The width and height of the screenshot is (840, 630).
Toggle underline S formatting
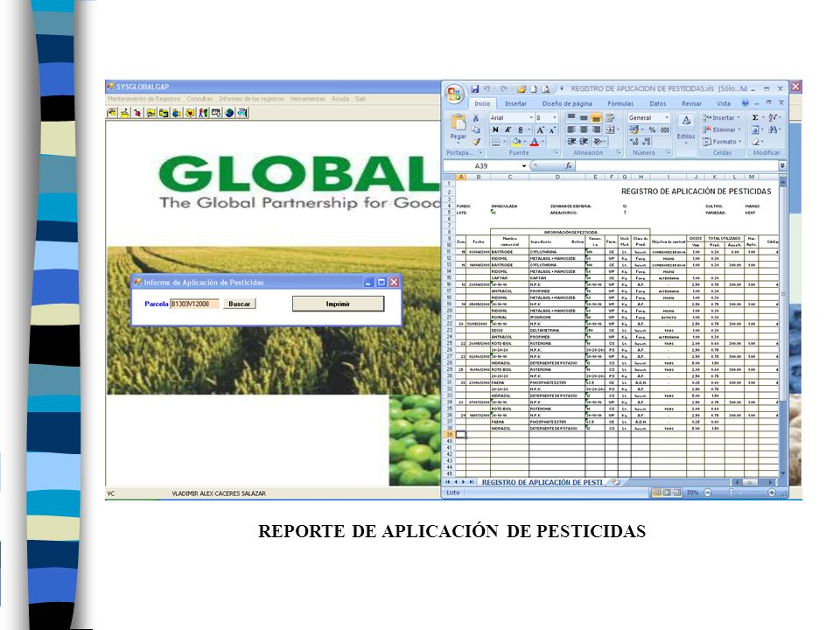coord(520,129)
